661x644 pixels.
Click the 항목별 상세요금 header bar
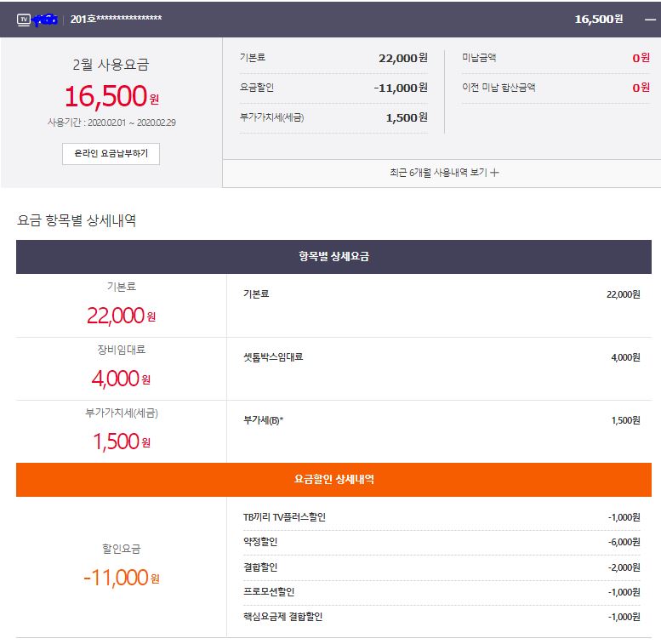coord(333,257)
